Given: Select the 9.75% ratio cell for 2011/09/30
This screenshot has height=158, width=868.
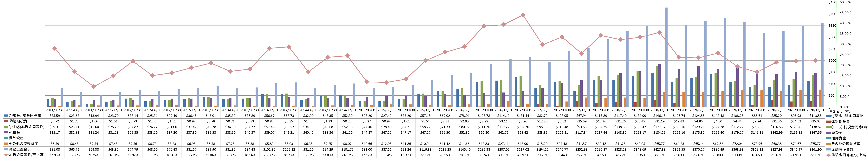Looking at the screenshot, I should (94, 155).
